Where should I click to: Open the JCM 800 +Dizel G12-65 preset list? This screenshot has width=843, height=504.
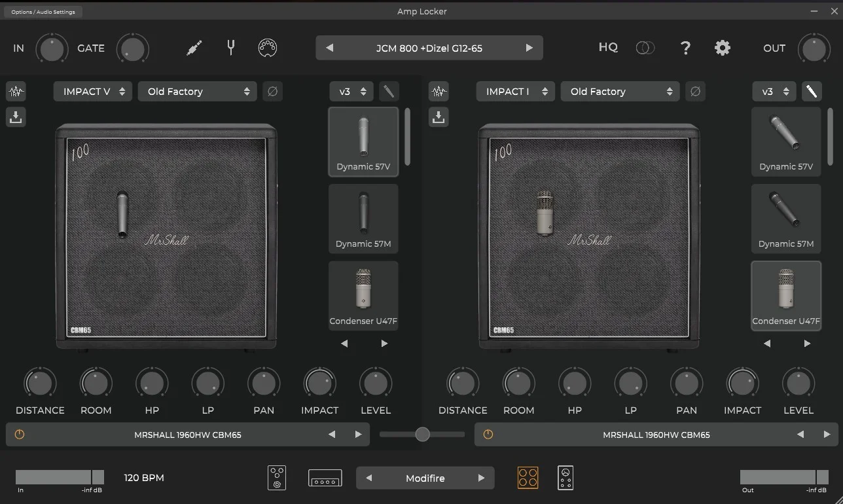[429, 48]
